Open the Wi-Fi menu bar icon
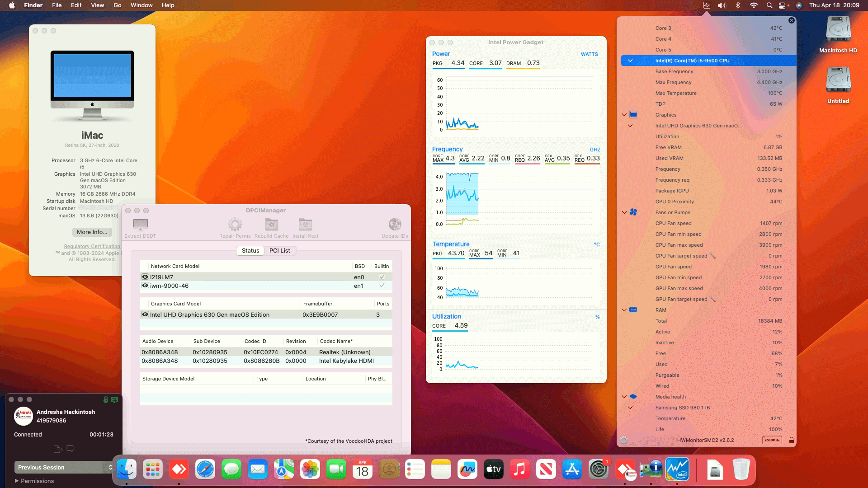The image size is (868, 488). 754,5
